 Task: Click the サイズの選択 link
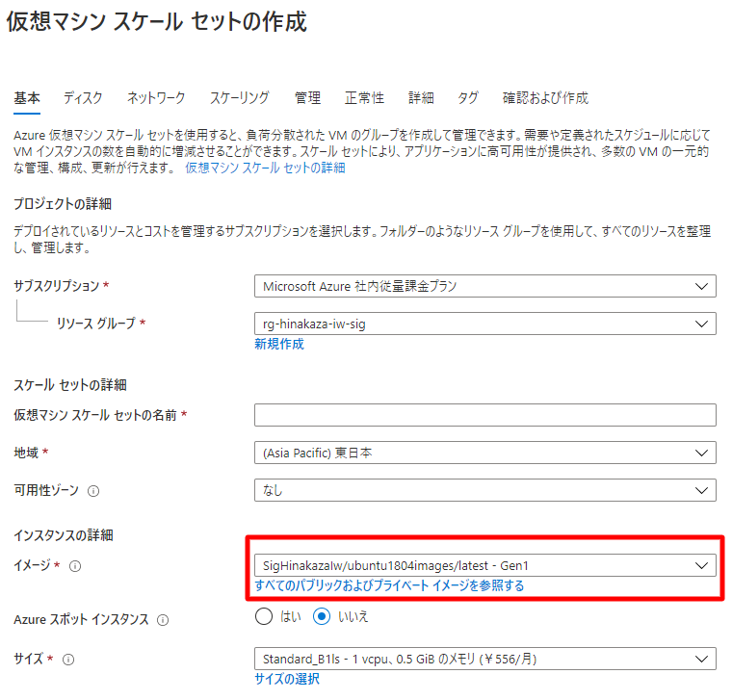tap(287, 679)
